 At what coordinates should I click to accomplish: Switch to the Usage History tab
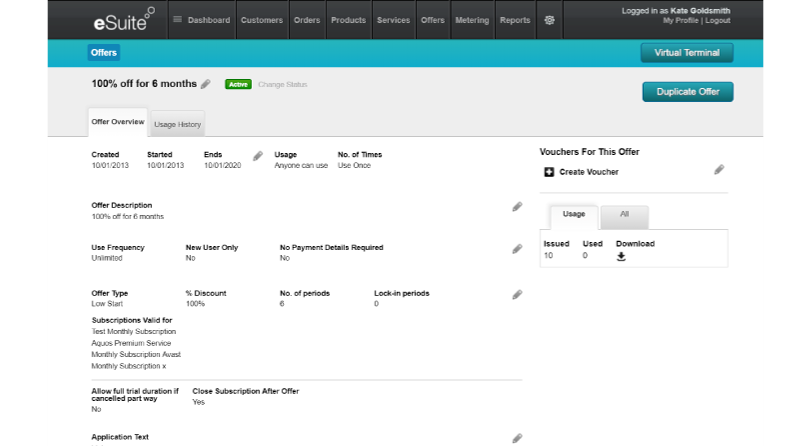coord(178,125)
